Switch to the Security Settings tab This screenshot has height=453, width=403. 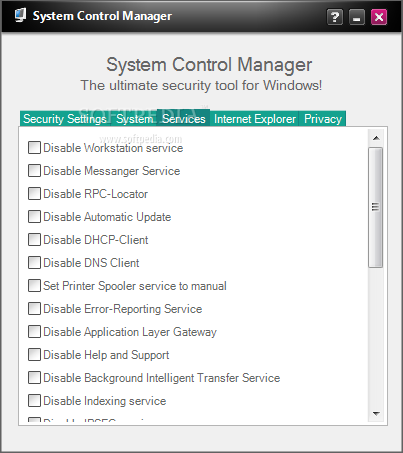(65, 119)
